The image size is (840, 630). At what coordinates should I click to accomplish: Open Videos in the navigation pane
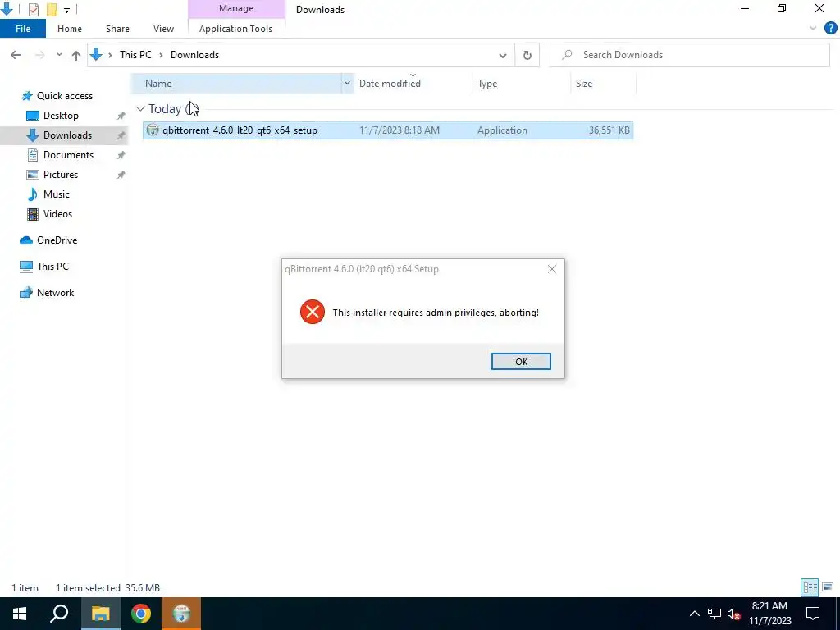57,214
